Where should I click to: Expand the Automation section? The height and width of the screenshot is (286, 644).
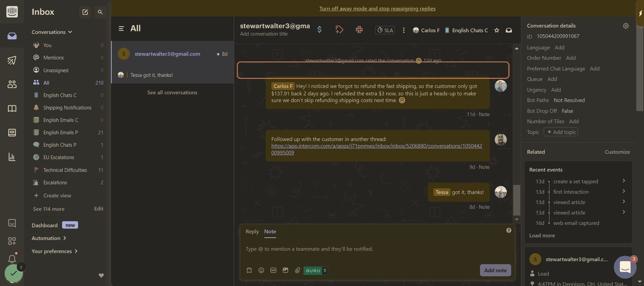(x=49, y=238)
